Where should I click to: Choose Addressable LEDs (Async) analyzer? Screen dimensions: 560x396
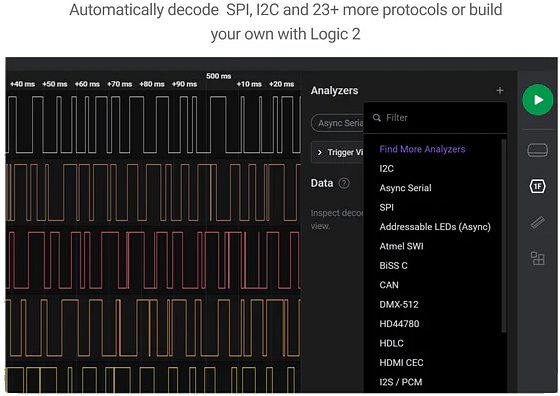pos(435,227)
